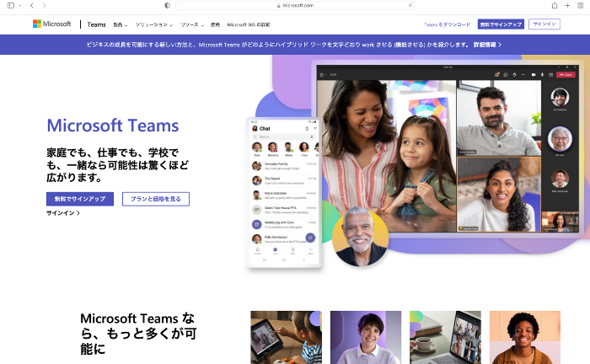Stop loading with the address bar X
The width and height of the screenshot is (590, 364).
coord(410,5)
